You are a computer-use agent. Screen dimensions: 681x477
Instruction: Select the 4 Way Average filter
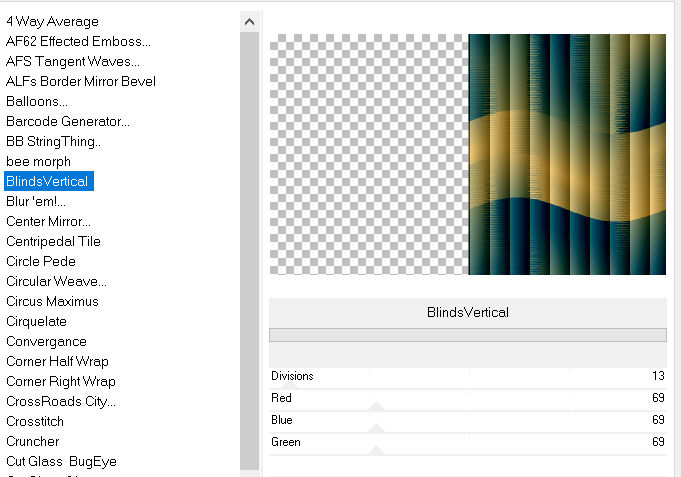point(52,21)
